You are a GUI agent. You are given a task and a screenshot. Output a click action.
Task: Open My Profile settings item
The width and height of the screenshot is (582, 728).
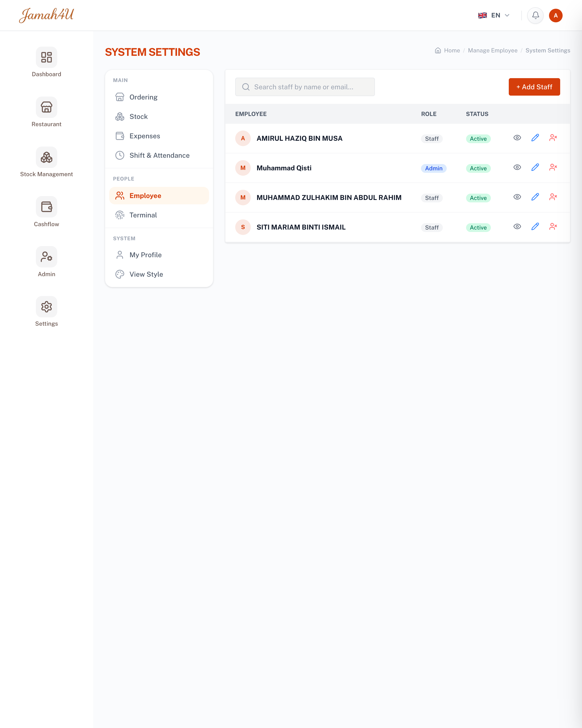tap(159, 255)
